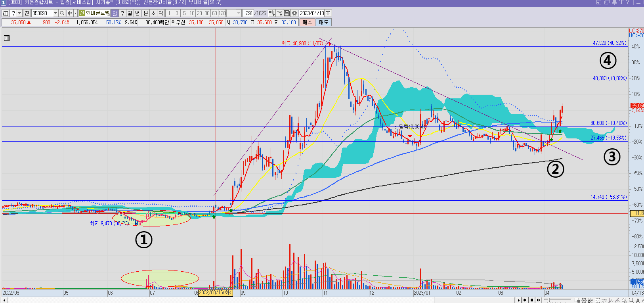Click the bottom bar gear settings icon
The height and width of the screenshot is (303, 644).
(x=584, y=300)
